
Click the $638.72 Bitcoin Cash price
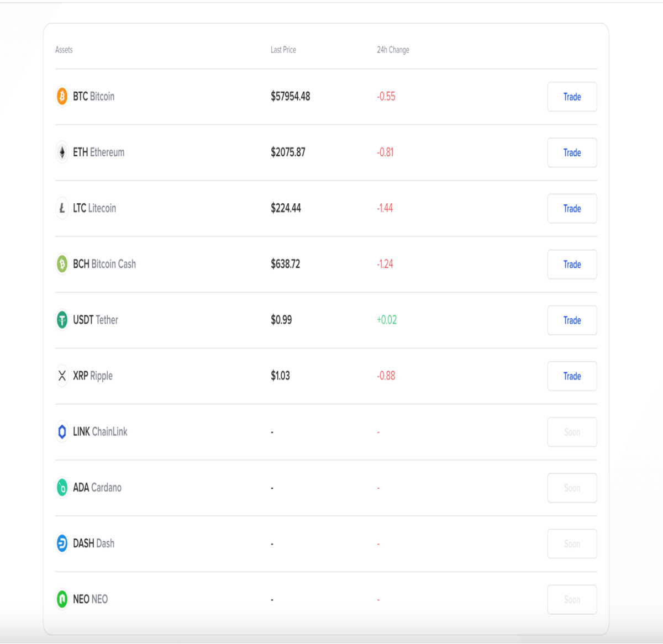point(286,264)
